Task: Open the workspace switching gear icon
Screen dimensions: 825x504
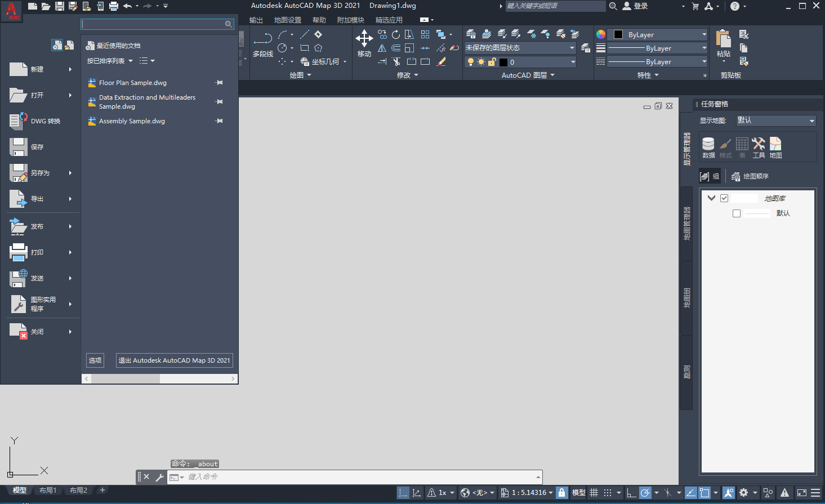Action: click(744, 493)
